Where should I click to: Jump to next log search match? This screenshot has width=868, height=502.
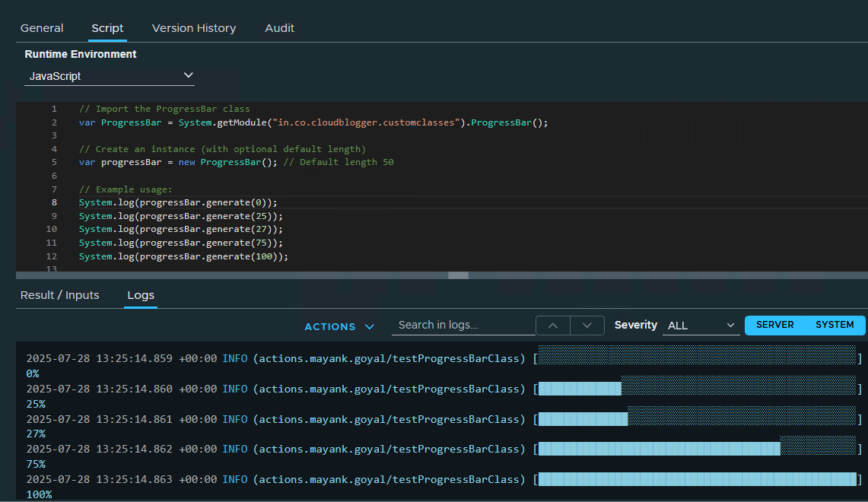(587, 325)
